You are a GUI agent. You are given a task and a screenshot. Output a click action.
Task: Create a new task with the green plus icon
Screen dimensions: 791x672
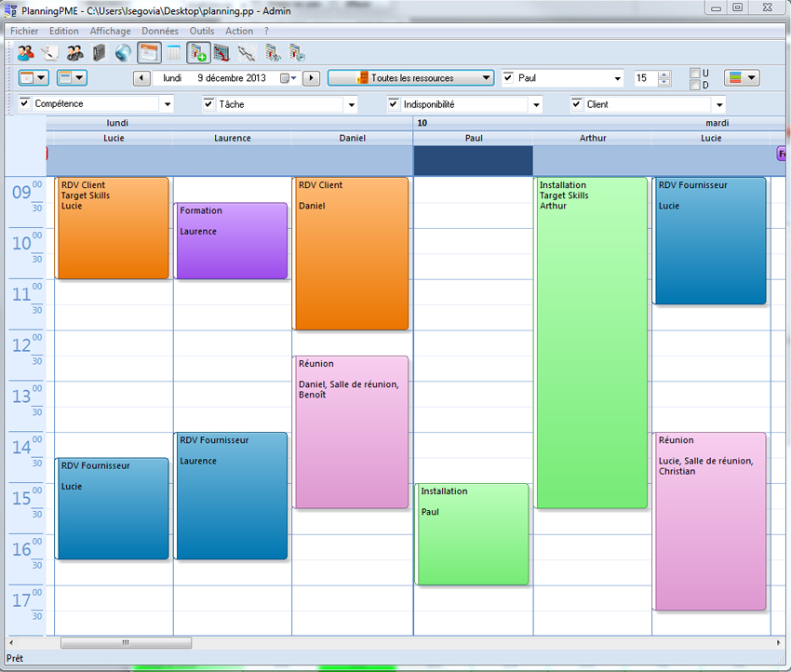(x=198, y=53)
